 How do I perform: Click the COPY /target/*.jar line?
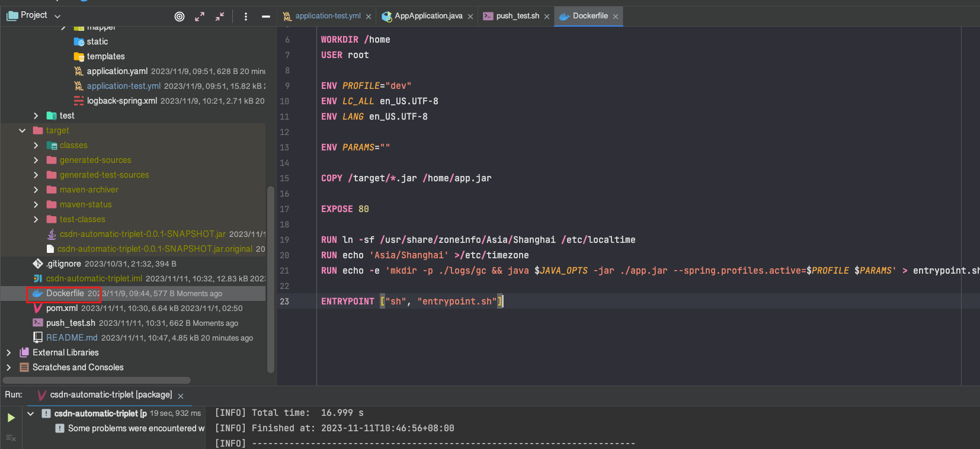pyautogui.click(x=406, y=178)
